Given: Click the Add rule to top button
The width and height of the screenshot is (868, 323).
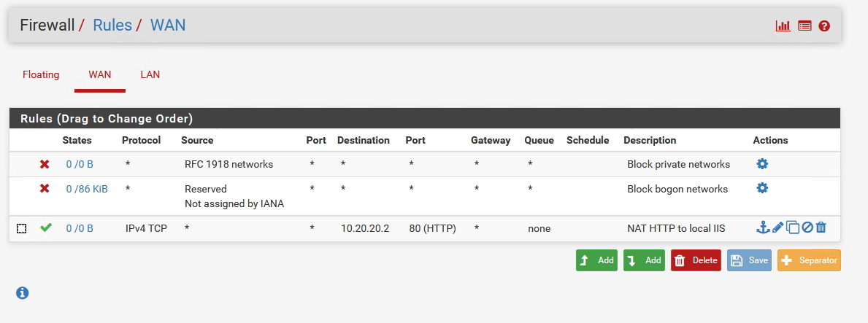Looking at the screenshot, I should [x=596, y=260].
